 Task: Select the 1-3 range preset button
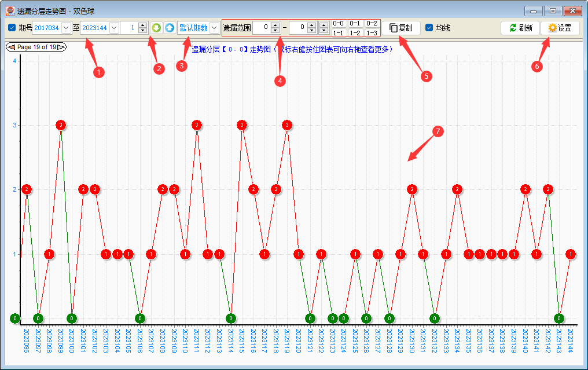click(x=372, y=32)
